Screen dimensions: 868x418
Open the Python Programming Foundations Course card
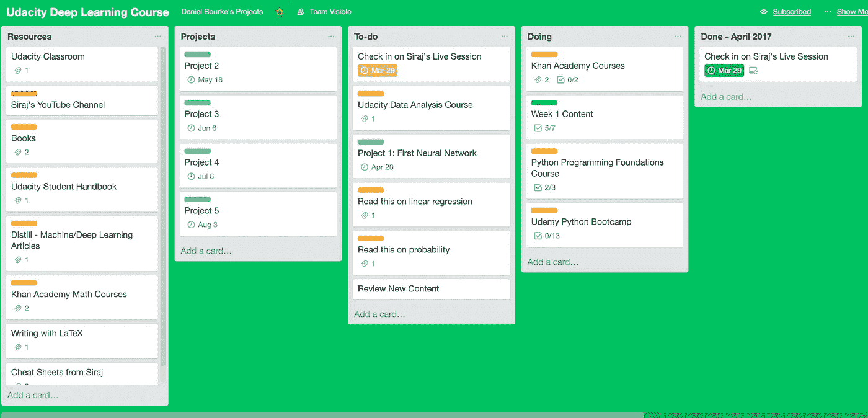point(604,171)
